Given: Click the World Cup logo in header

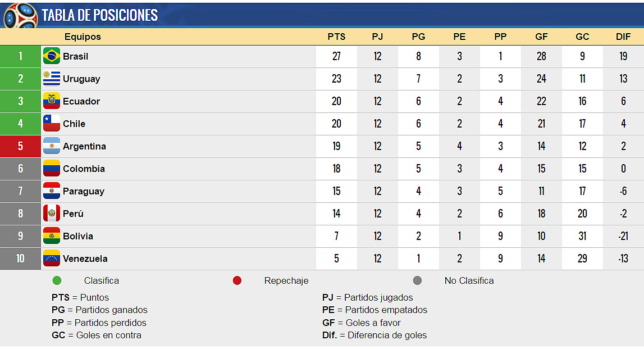Looking at the screenshot, I should click(20, 15).
